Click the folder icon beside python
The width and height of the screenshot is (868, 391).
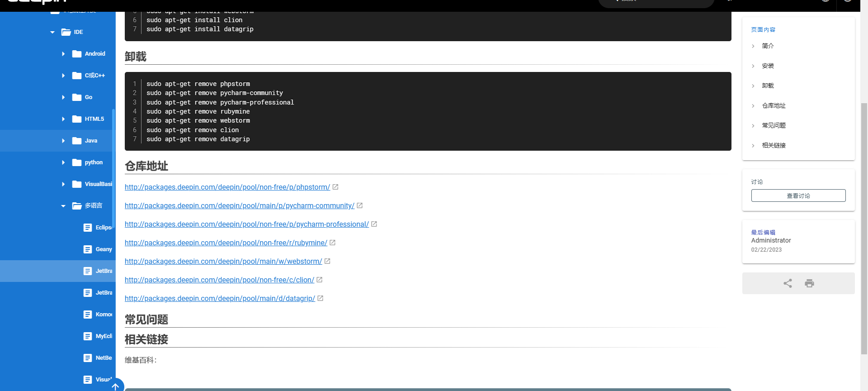coord(77,162)
